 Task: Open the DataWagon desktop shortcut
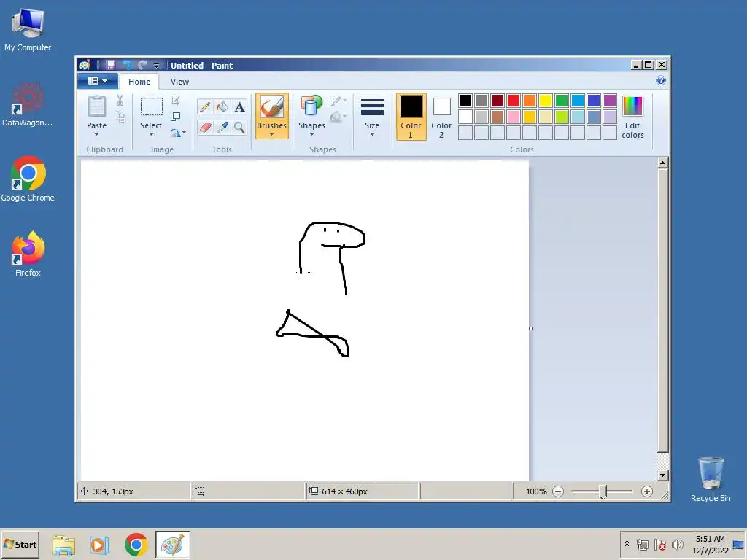28,105
